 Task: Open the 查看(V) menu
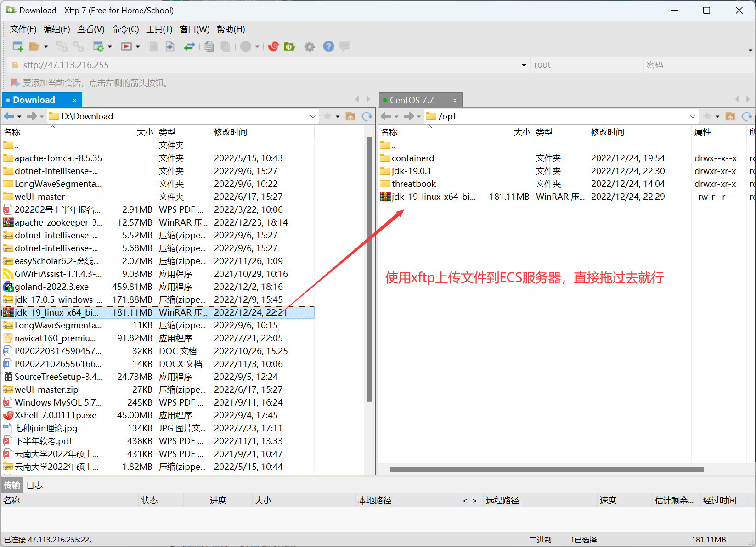click(91, 29)
